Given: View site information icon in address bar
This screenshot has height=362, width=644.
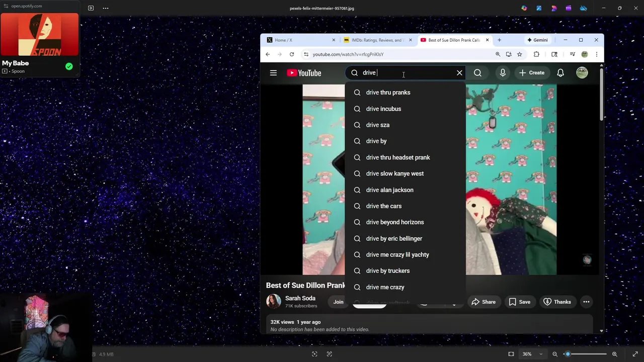Looking at the screenshot, I should 306,54.
